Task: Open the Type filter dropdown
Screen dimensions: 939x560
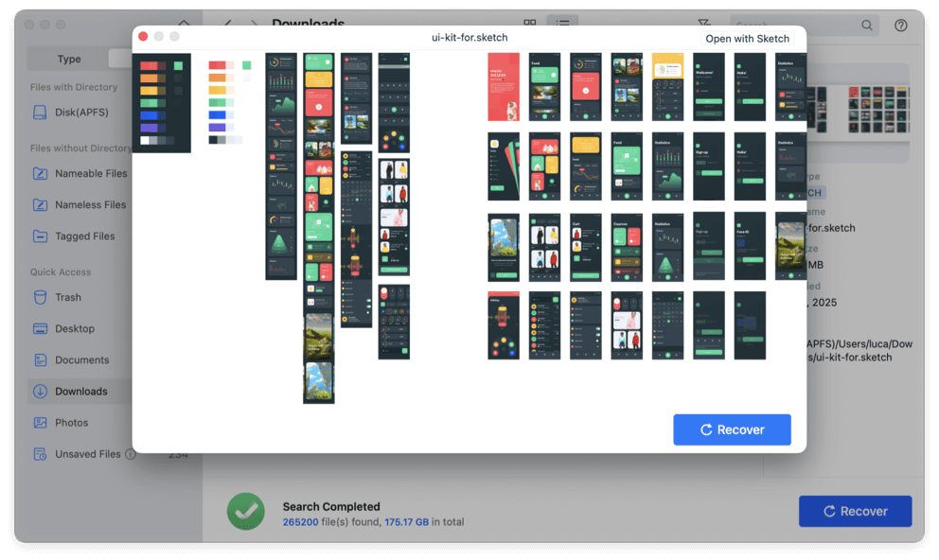Action: coord(68,59)
